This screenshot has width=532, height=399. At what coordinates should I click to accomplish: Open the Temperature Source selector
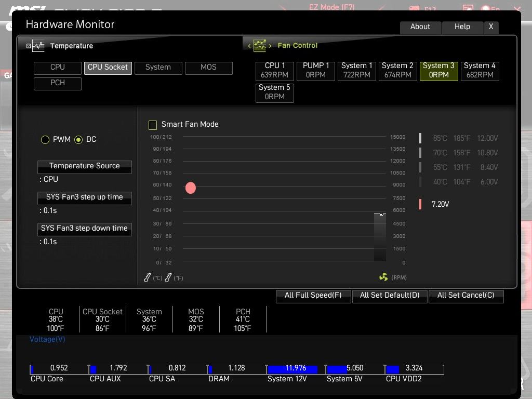[x=85, y=167]
